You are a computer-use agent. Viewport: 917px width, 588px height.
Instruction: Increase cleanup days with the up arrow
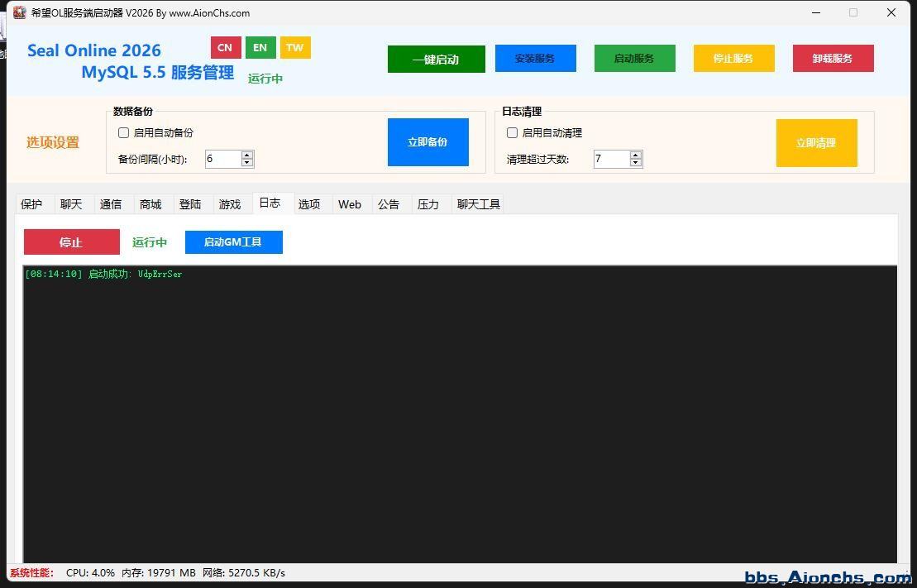(x=636, y=155)
